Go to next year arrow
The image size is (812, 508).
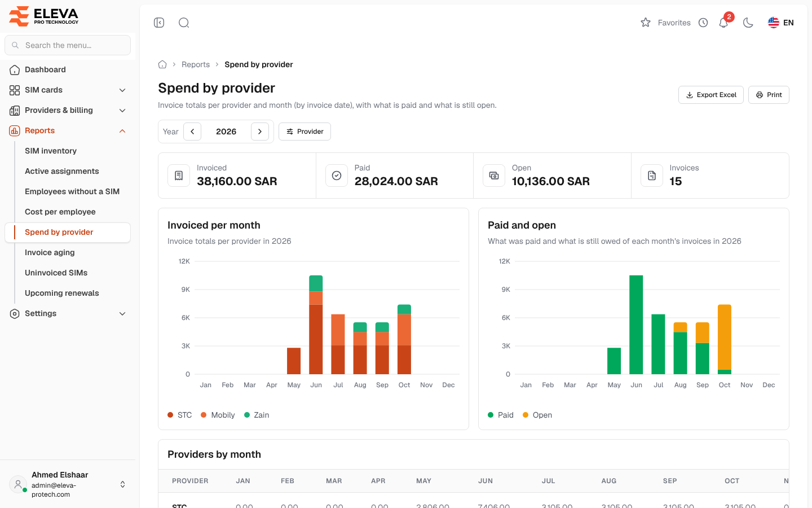coord(260,132)
